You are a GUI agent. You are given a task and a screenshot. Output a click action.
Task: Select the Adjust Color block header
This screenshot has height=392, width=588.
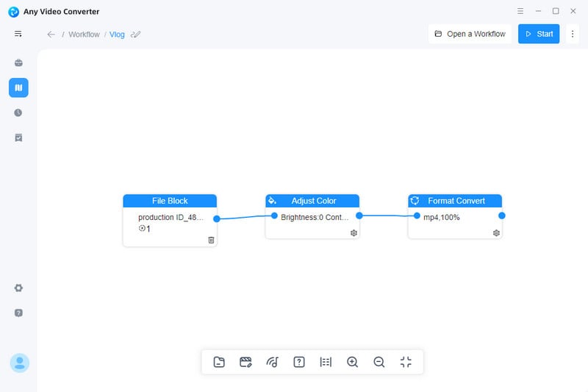point(312,201)
